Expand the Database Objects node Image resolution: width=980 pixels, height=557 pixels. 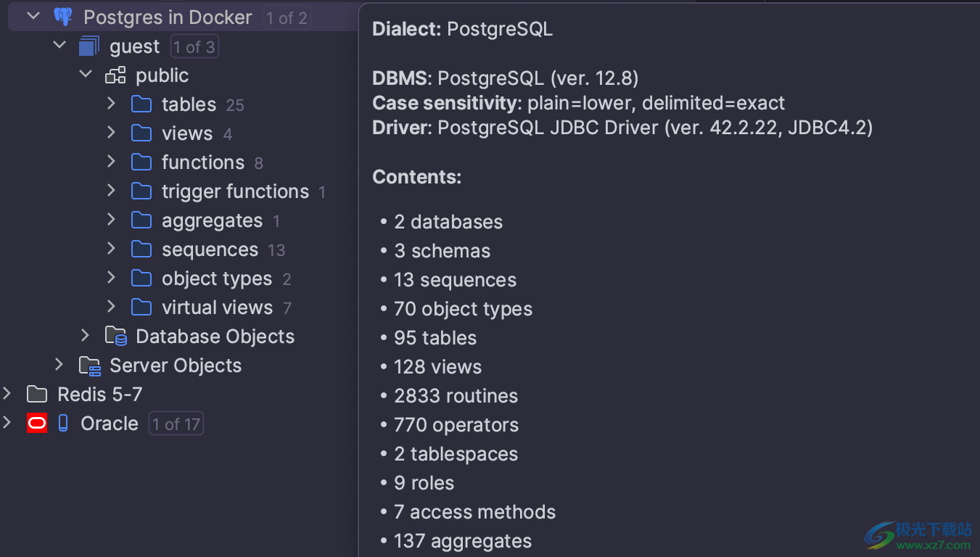point(85,336)
